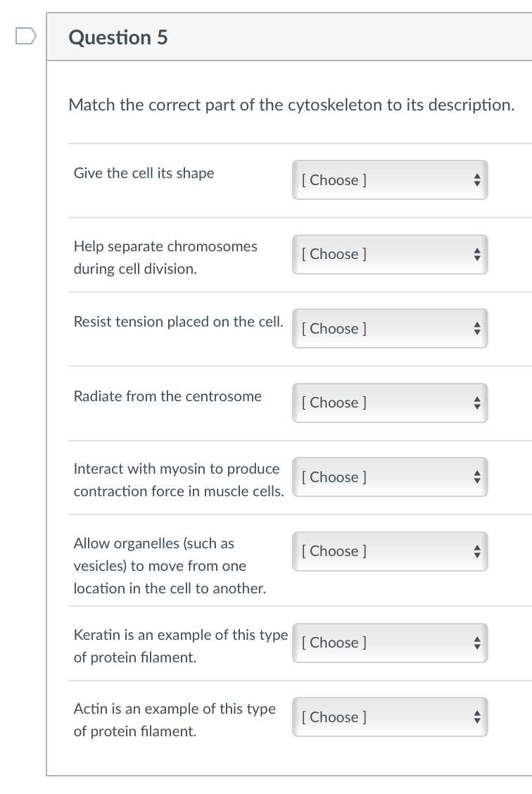
Task: Click the arrow icon on the chromosomes dropdown
Action: 477,254
